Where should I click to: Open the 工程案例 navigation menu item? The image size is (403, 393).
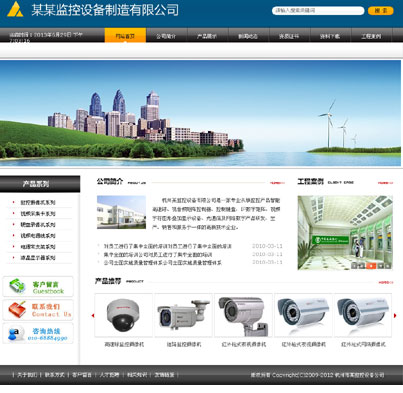pyautogui.click(x=371, y=36)
